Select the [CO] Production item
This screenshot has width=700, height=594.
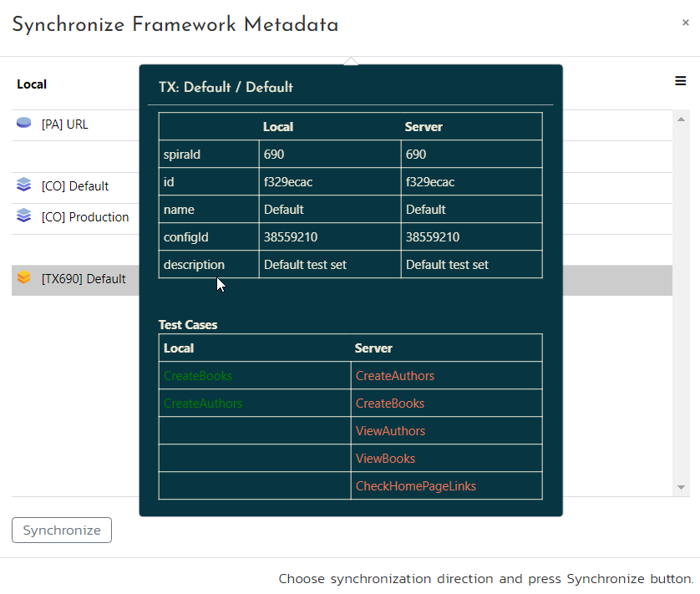[x=85, y=217]
